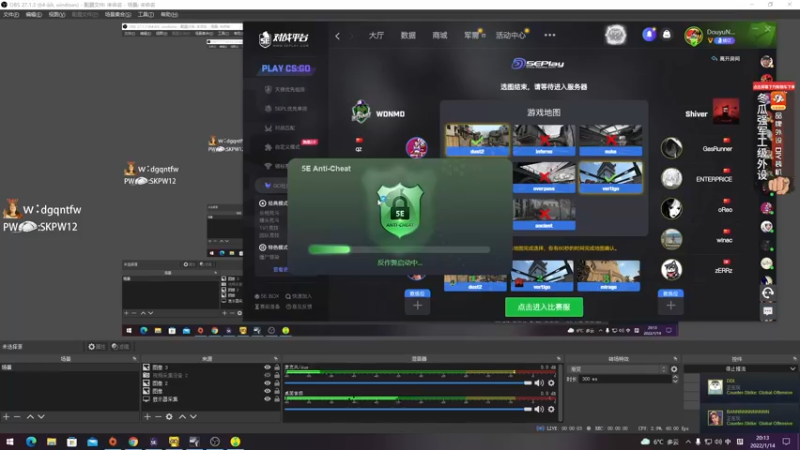
Task: Open the 文件 menu in OBS
Action: coord(11,15)
